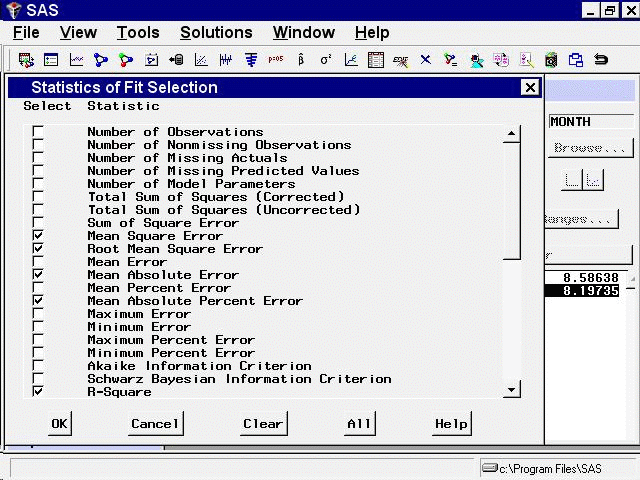Screen dimensions: 640x480
Task: Uncheck the Mean Square Error checkbox
Action: (38, 236)
